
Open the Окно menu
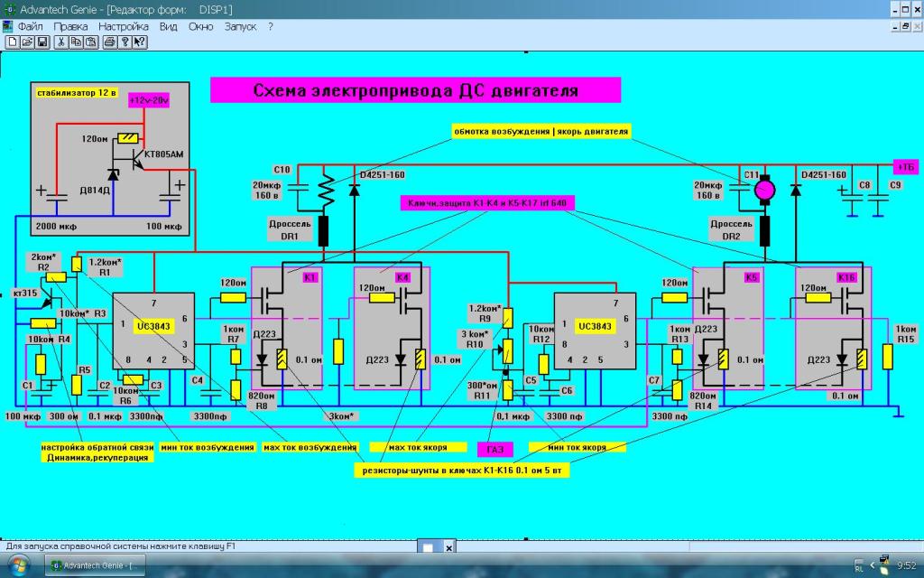click(200, 26)
